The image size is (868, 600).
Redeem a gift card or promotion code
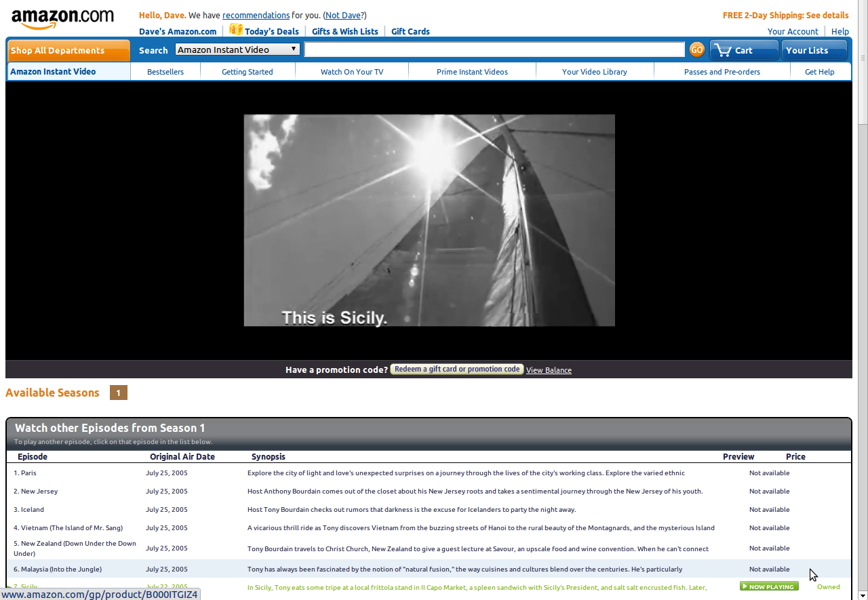pos(457,369)
